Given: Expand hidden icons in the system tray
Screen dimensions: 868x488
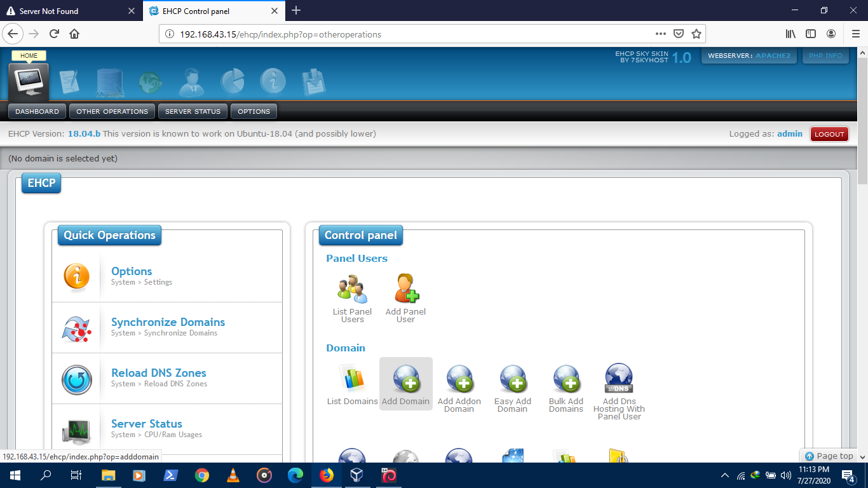Looking at the screenshot, I should coord(724,475).
